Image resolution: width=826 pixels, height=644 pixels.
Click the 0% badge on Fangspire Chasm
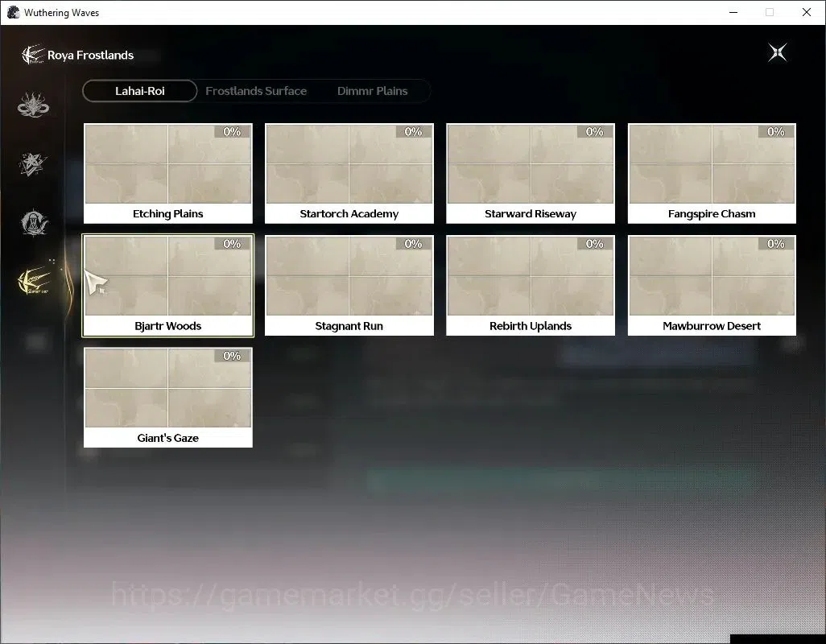(776, 132)
